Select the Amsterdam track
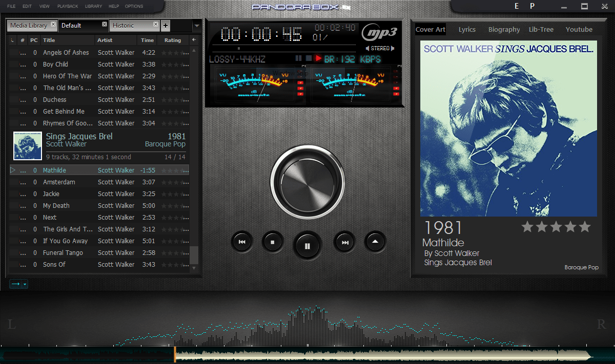Viewport: 615px width, 364px height. tap(99, 182)
